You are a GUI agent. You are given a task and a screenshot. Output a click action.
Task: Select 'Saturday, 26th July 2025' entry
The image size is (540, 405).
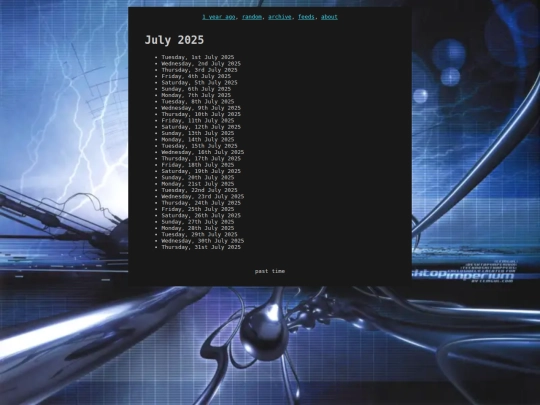[201, 216]
